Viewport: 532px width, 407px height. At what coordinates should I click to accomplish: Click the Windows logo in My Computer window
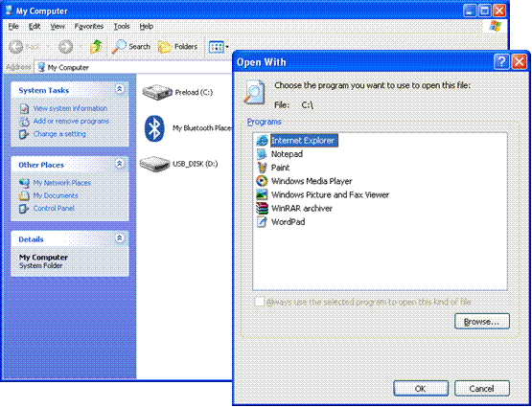[495, 26]
